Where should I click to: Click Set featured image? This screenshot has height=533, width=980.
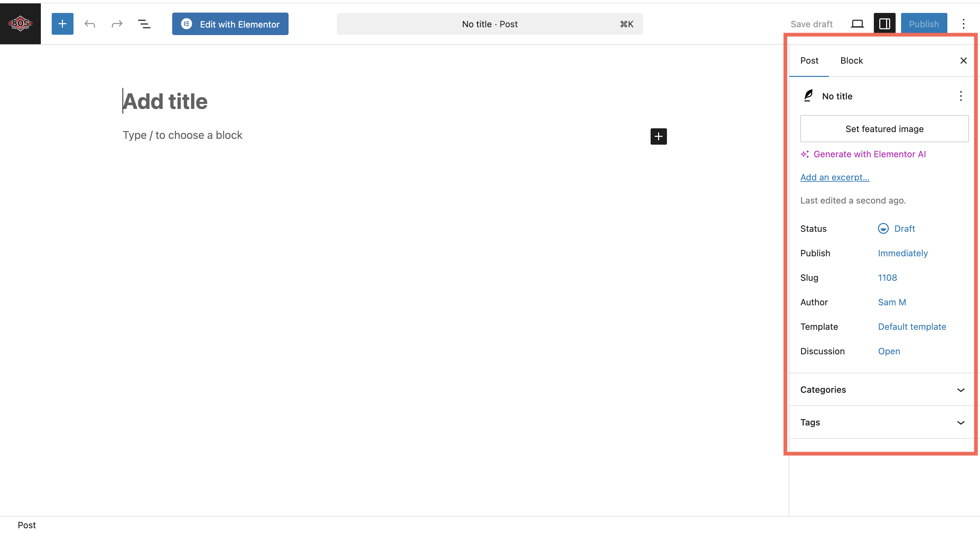(x=884, y=129)
